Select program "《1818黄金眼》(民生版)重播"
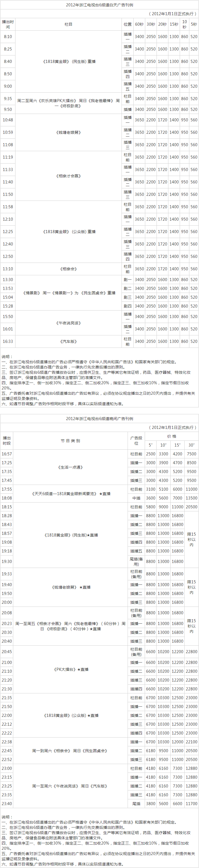This screenshot has width=199, height=868. (x=68, y=62)
